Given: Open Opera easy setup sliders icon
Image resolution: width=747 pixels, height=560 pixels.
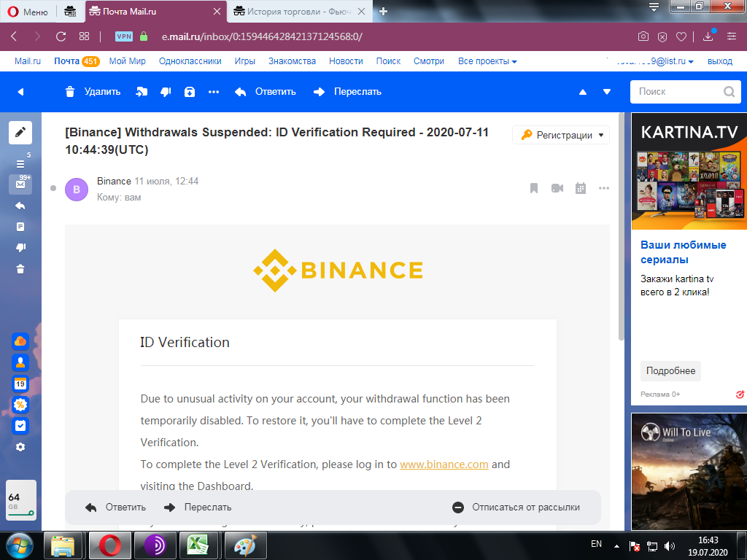Looking at the screenshot, I should pyautogui.click(x=732, y=36).
